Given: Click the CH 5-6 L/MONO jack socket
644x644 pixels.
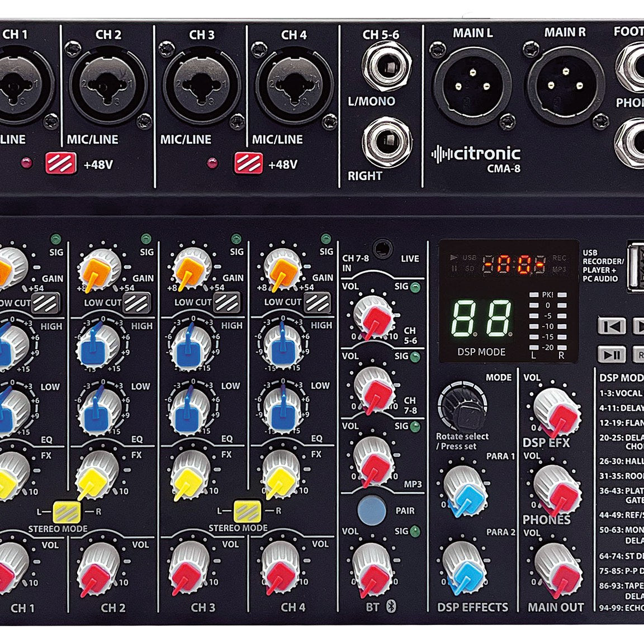Looking at the screenshot, I should pyautogui.click(x=386, y=67).
